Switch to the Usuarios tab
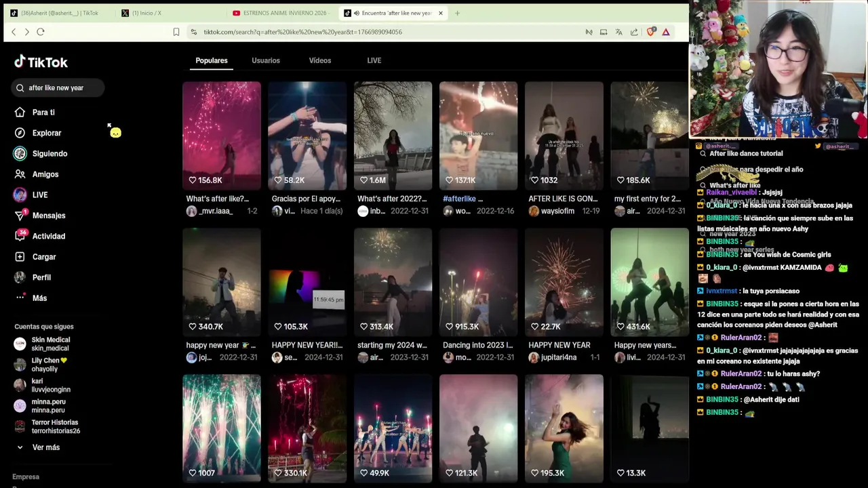 point(266,60)
